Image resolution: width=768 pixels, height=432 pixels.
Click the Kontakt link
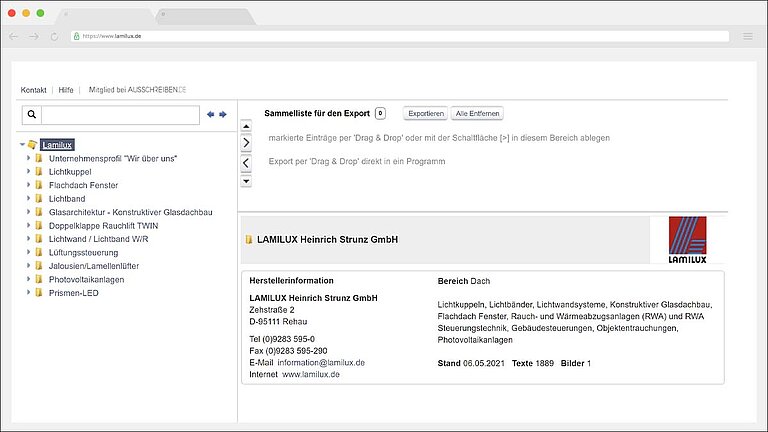33,90
